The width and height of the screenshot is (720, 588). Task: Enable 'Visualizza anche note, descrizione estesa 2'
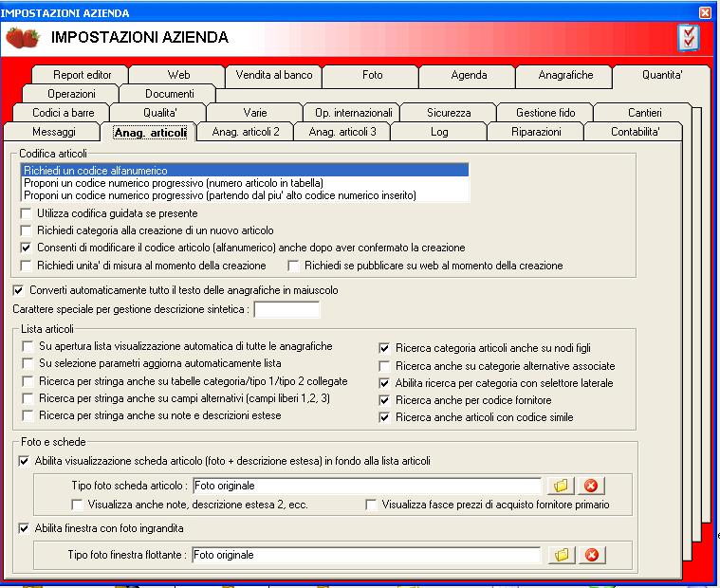[77, 505]
